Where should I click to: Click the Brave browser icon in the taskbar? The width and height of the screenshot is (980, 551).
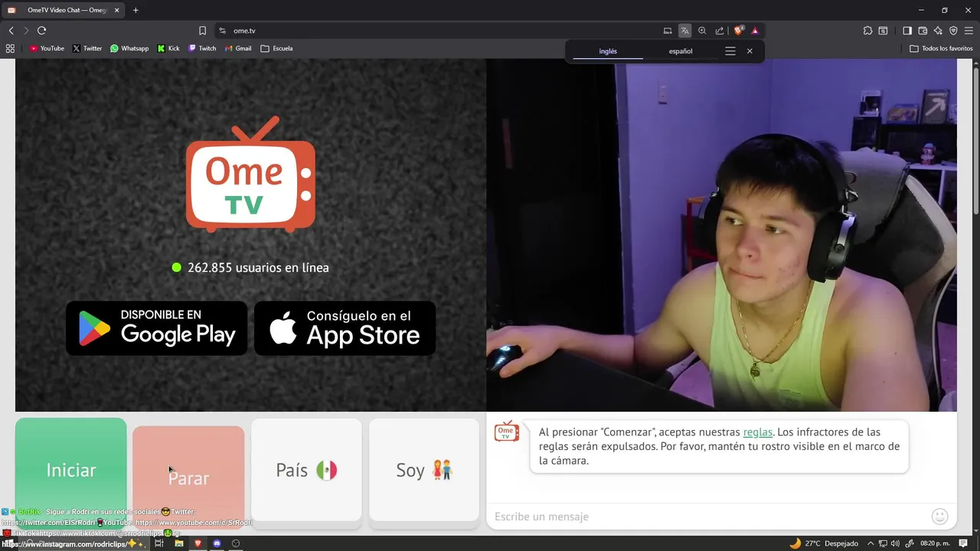[x=198, y=543]
